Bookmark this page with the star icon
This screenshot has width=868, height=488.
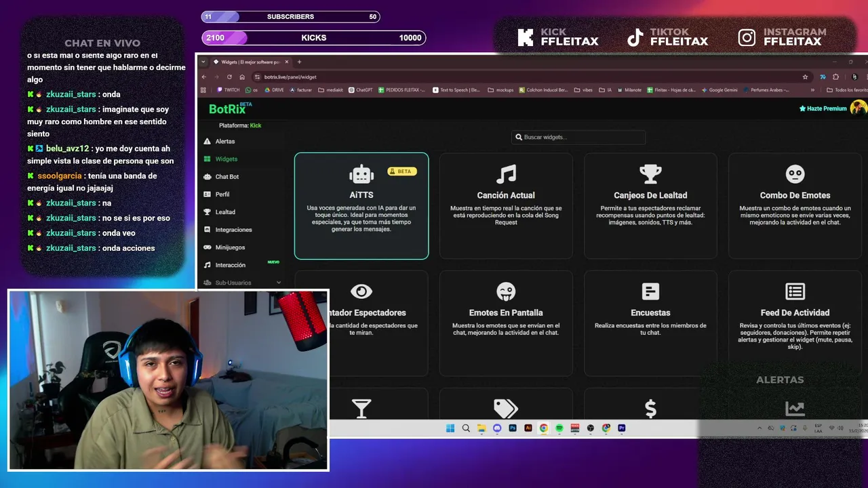click(x=805, y=77)
